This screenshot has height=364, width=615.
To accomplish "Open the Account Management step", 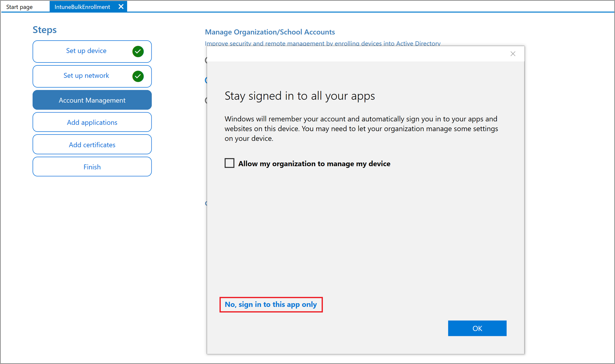I will [x=92, y=100].
